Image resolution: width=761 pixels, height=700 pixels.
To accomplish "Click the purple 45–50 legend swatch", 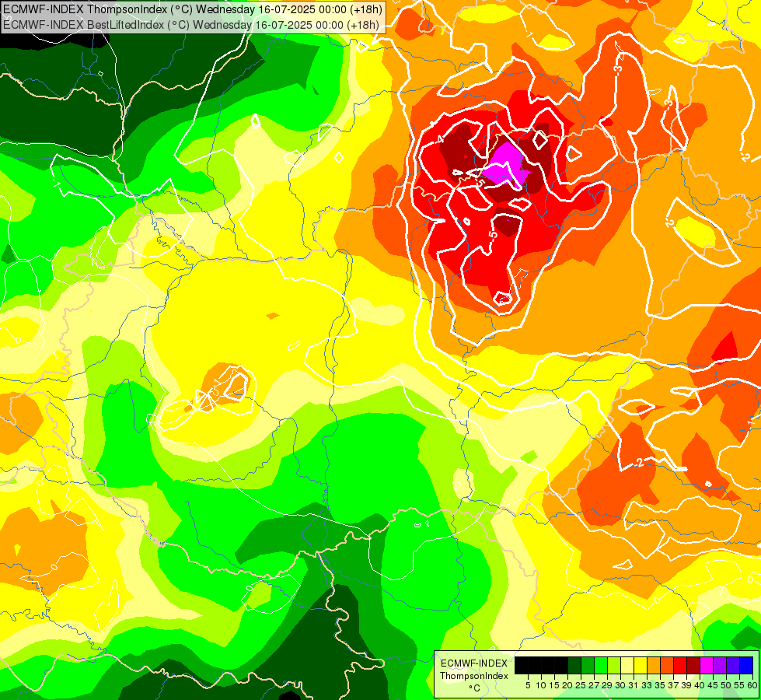I will click(x=721, y=665).
